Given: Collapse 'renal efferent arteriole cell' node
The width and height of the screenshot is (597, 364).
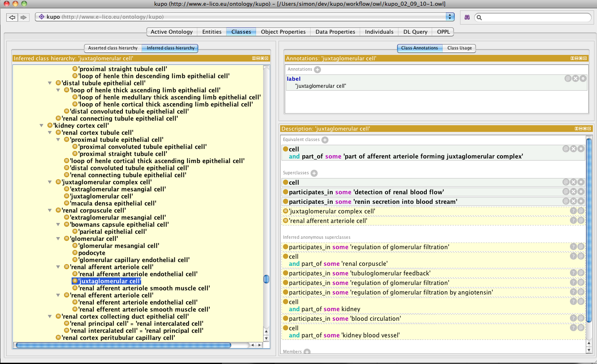Looking at the screenshot, I should click(x=58, y=295).
